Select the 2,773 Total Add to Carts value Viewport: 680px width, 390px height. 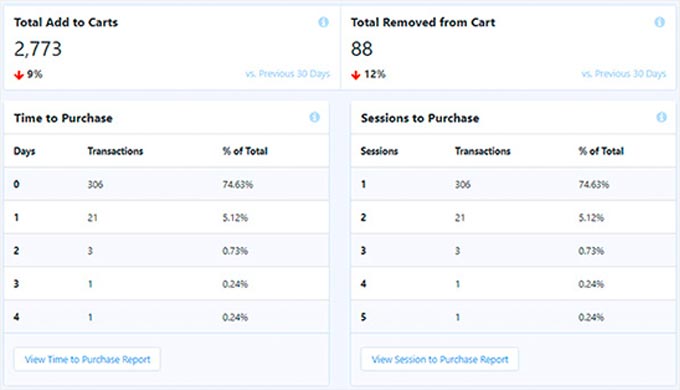tap(38, 49)
